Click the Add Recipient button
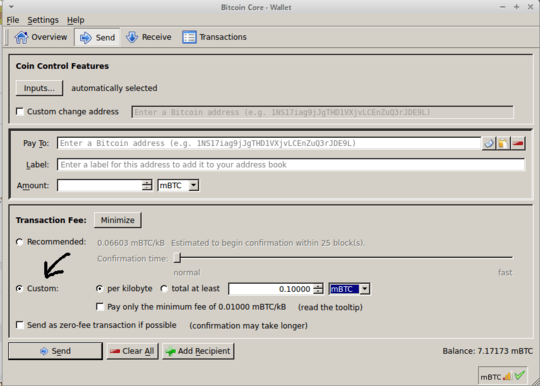Screen dimensions: 540x386 (198, 351)
